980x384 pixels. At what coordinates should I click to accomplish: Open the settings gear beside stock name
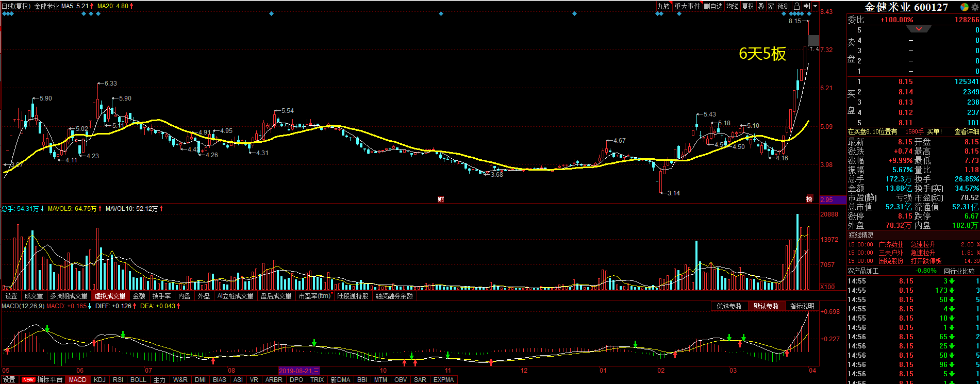click(975, 7)
